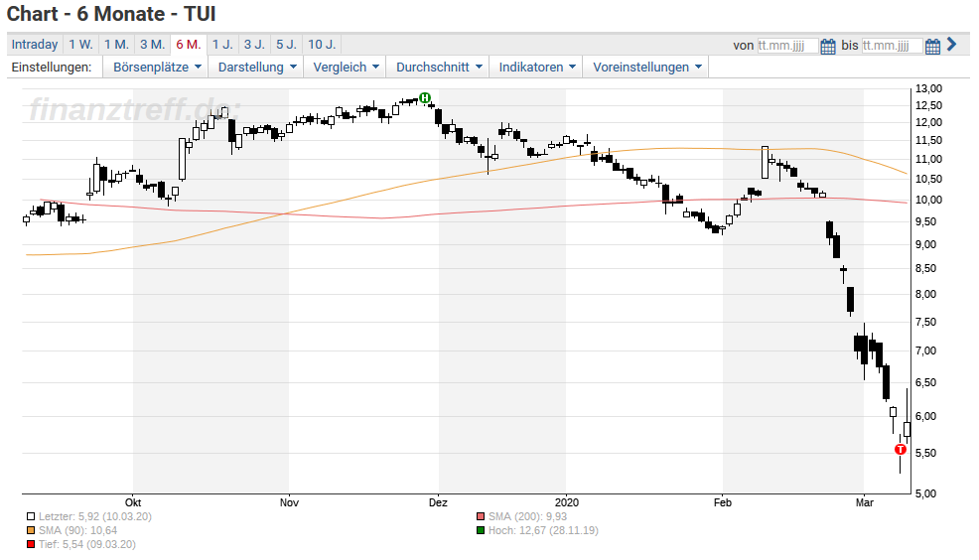Open the Durchschnitt dropdown
The height and width of the screenshot is (560, 979).
tap(438, 67)
